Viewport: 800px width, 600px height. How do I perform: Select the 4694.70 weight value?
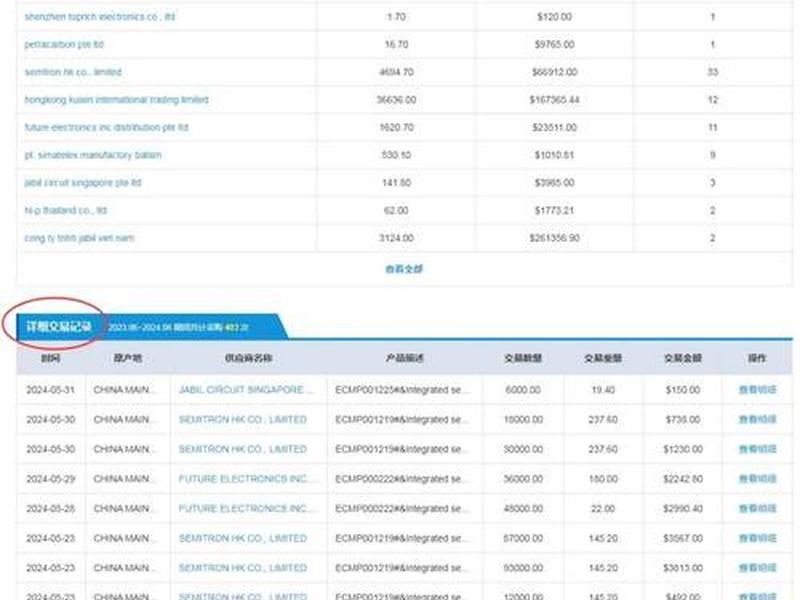tap(396, 72)
